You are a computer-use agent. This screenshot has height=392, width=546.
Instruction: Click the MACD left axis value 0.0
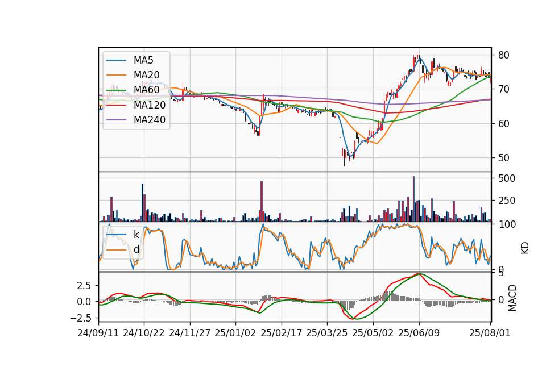click(84, 302)
